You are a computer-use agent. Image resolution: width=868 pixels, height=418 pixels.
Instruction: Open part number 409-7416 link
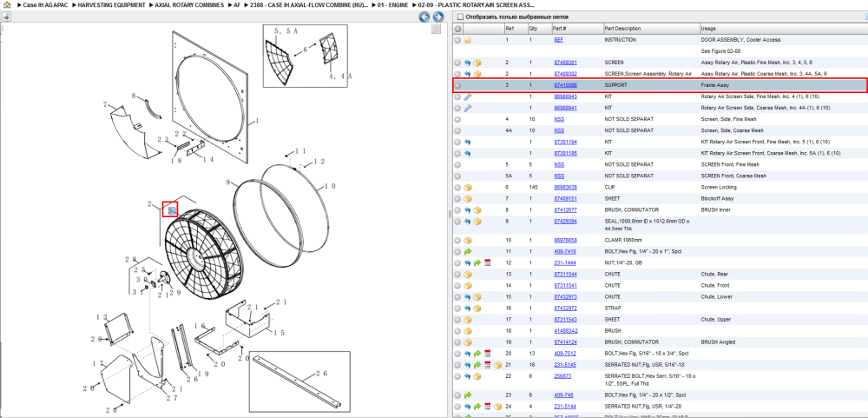[x=563, y=251]
